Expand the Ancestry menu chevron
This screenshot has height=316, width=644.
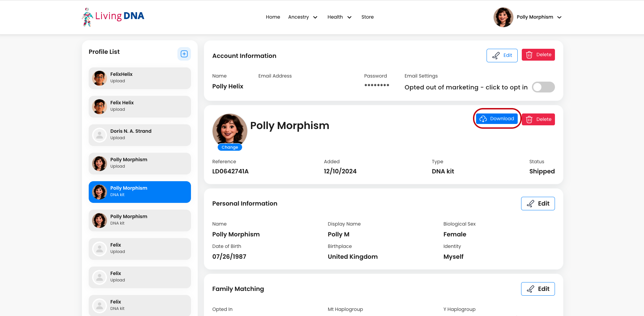(315, 17)
